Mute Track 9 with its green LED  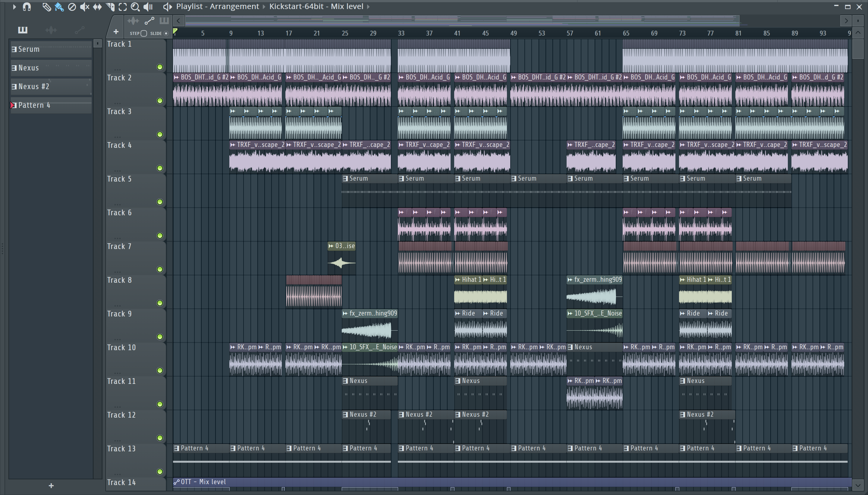159,337
